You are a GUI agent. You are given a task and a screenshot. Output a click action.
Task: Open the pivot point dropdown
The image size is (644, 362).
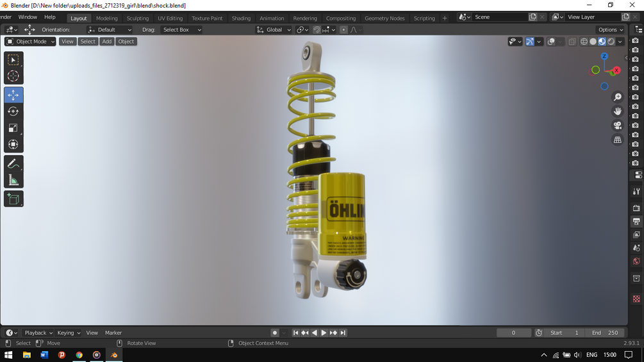point(302,29)
